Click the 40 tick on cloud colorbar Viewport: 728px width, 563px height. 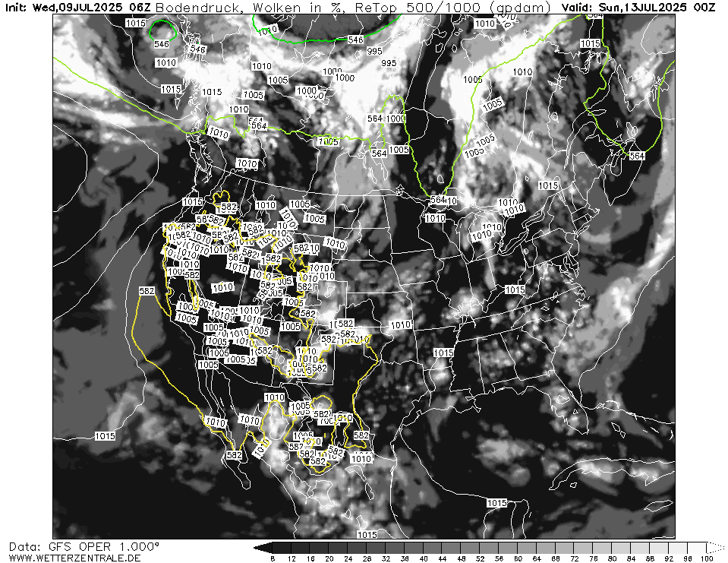click(x=424, y=558)
